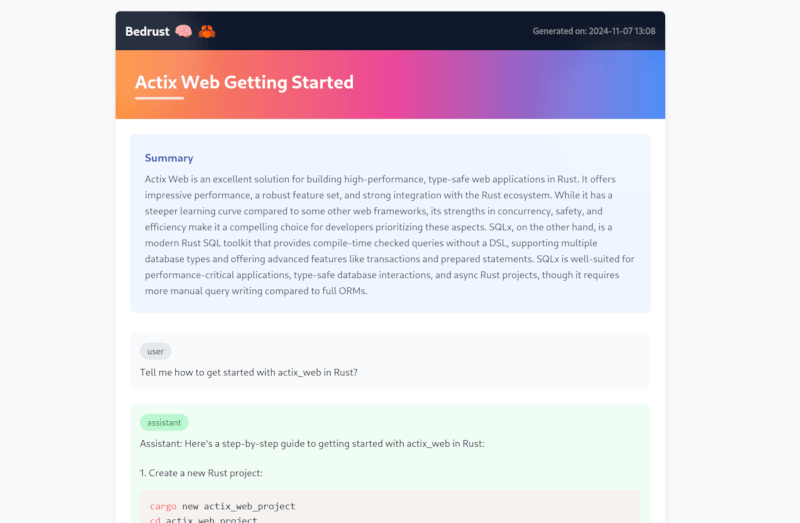Click the red cargo keyword in code
The height and width of the screenshot is (523, 800).
[x=163, y=506]
